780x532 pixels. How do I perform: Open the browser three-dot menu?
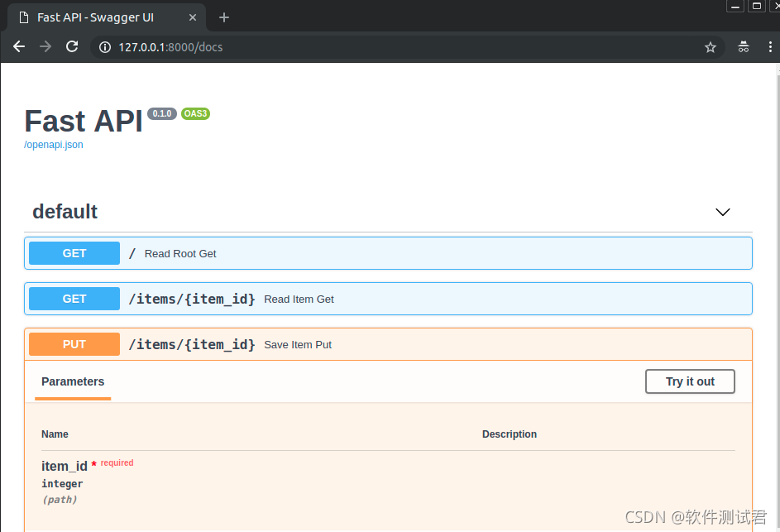770,47
